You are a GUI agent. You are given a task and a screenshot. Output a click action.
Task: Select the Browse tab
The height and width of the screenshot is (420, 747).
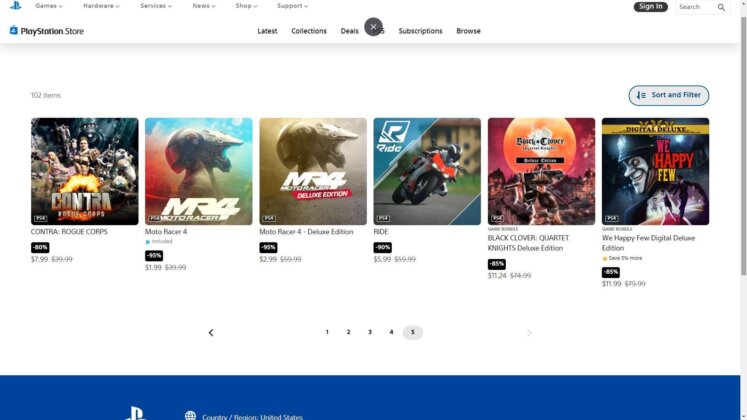point(468,31)
